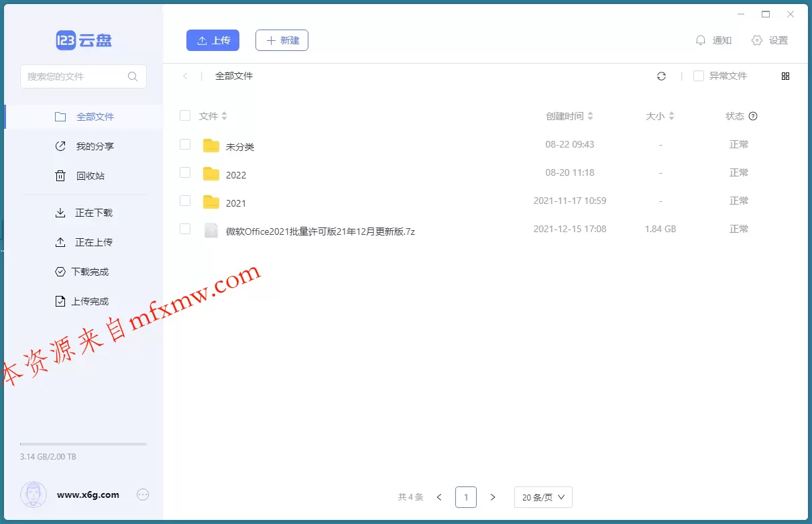Viewport: 812px width, 524px height.
Task: Open 回收站 in the sidebar
Action: (x=84, y=176)
